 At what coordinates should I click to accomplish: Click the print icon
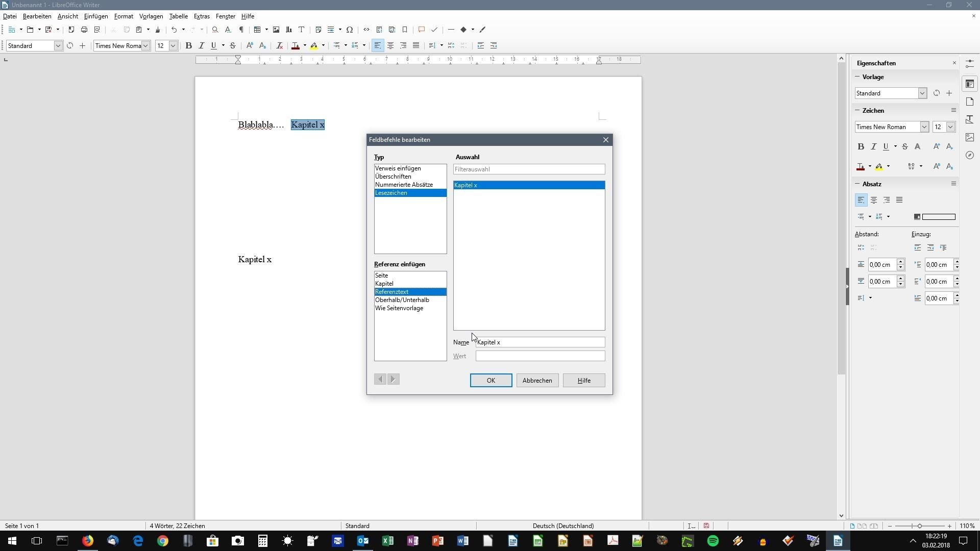84,30
